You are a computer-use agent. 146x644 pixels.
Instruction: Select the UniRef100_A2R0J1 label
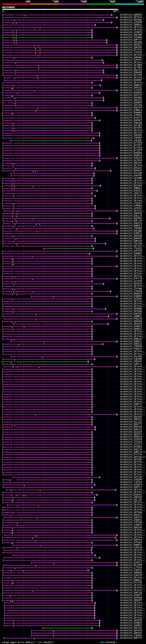[131, 364]
